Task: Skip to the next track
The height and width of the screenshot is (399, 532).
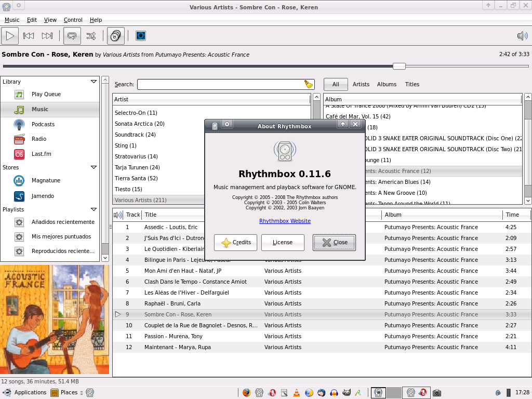Action: click(x=47, y=36)
